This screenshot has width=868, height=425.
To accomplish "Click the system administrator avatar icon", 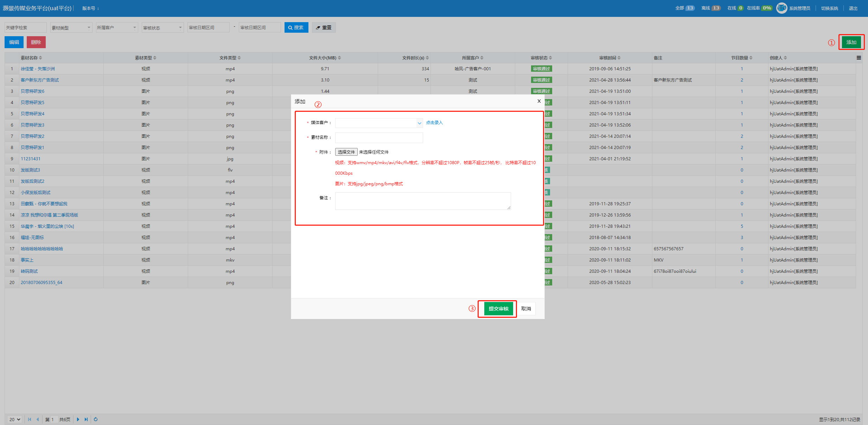I will (x=781, y=8).
